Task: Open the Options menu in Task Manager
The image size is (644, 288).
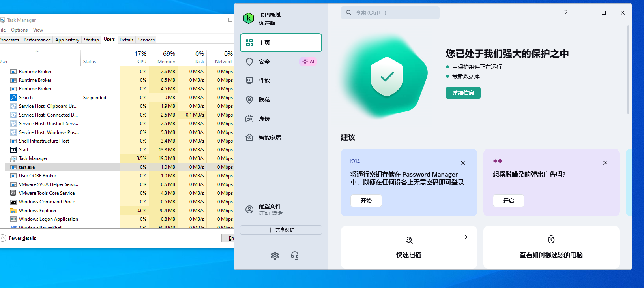Action: point(19,30)
